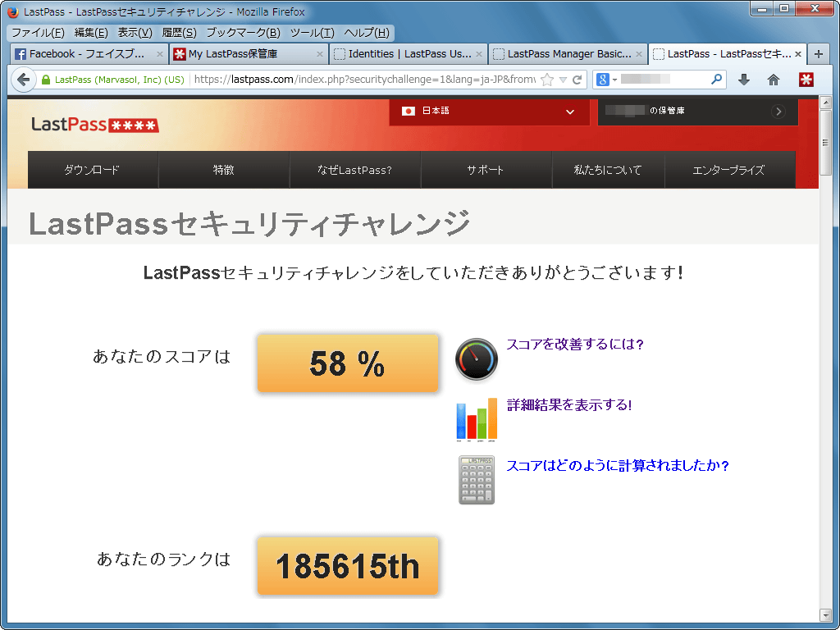
Task: Open the の保管庫 vault arrow button
Action: tap(778, 112)
